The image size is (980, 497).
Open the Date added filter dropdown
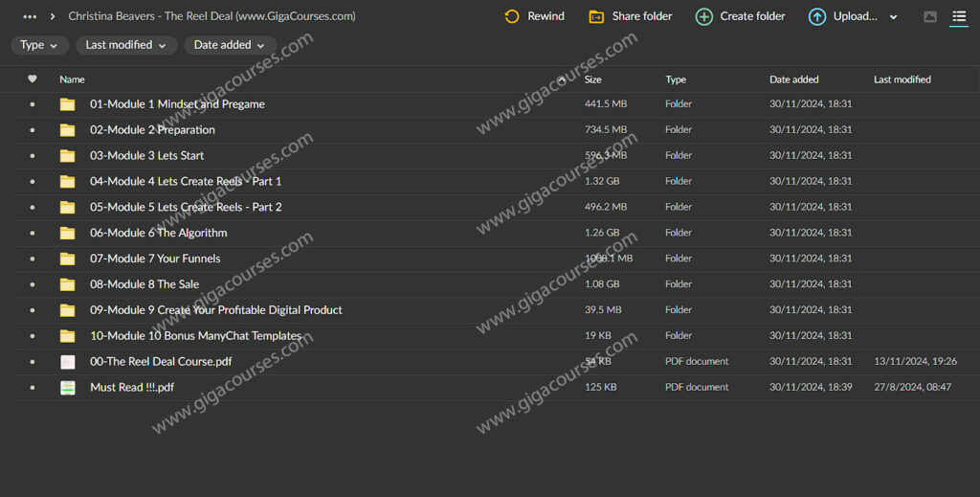pyautogui.click(x=230, y=45)
